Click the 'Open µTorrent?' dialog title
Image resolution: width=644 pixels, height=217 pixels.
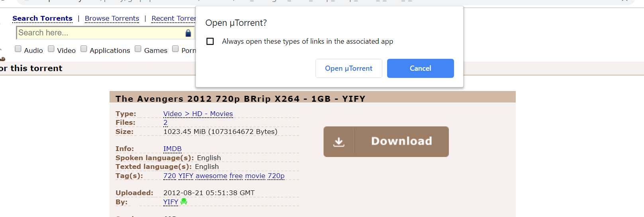click(x=236, y=23)
